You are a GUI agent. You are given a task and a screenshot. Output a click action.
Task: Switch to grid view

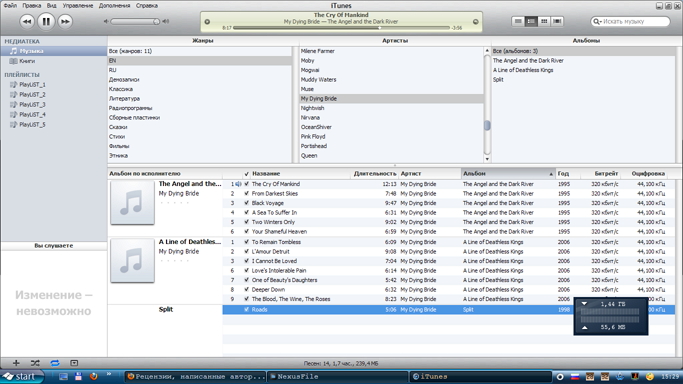(x=544, y=21)
